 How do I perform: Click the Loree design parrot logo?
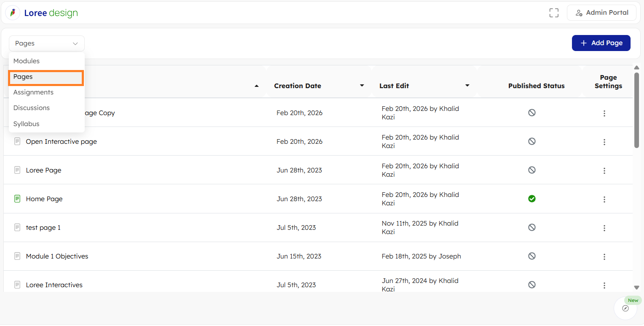(x=13, y=13)
